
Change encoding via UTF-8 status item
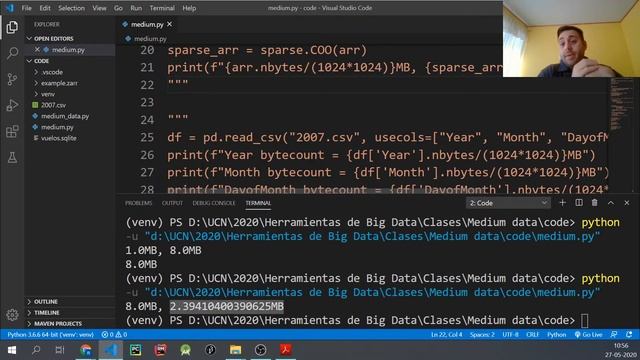click(x=510, y=334)
